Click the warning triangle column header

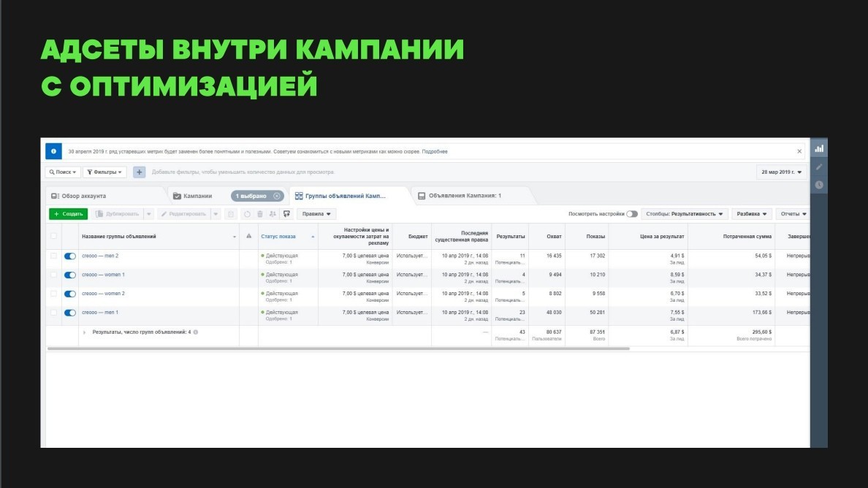point(248,236)
